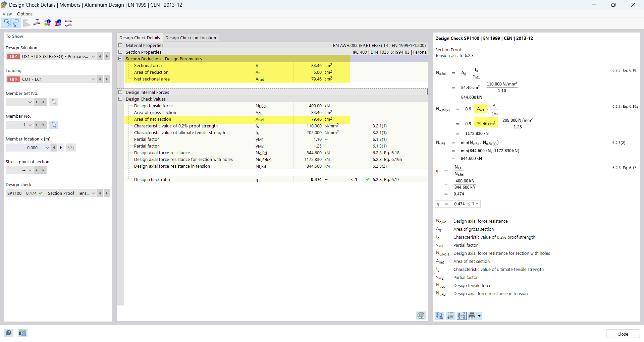Image resolution: width=644 pixels, height=342 pixels.
Task: Click the highlighted Anet term in formula
Action: tap(481, 109)
